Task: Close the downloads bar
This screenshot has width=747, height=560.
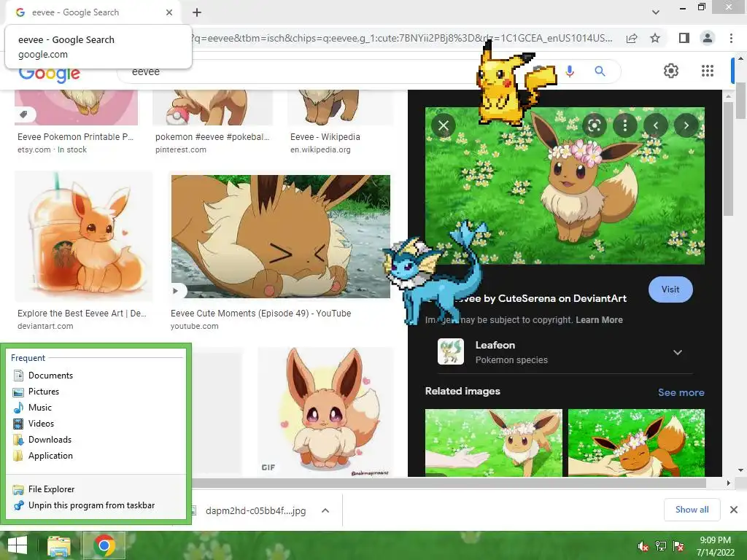Action: pos(734,510)
